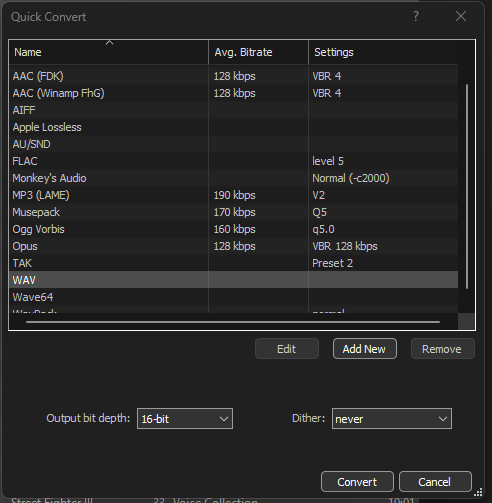Select the Wave64 preset
The height and width of the screenshot is (503, 492).
pyautogui.click(x=233, y=297)
